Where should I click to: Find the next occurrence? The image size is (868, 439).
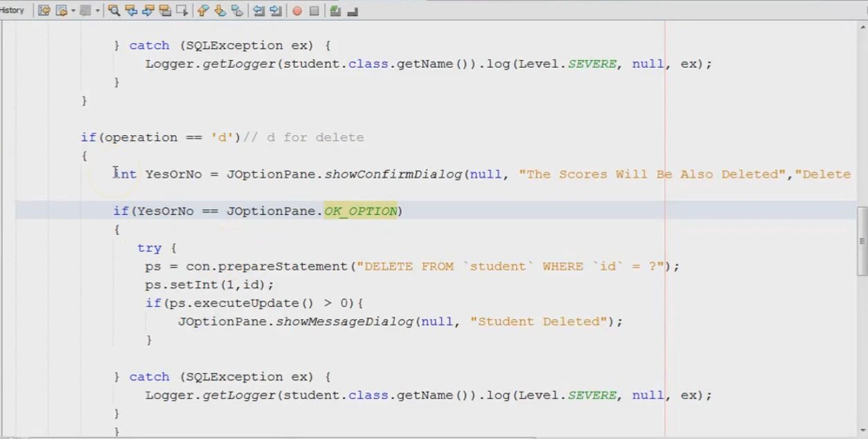tap(148, 10)
